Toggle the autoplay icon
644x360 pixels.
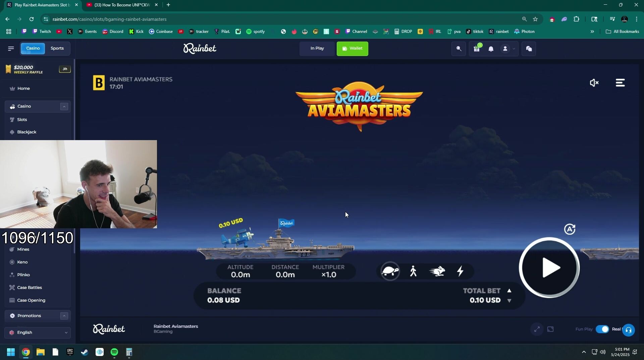point(570,229)
